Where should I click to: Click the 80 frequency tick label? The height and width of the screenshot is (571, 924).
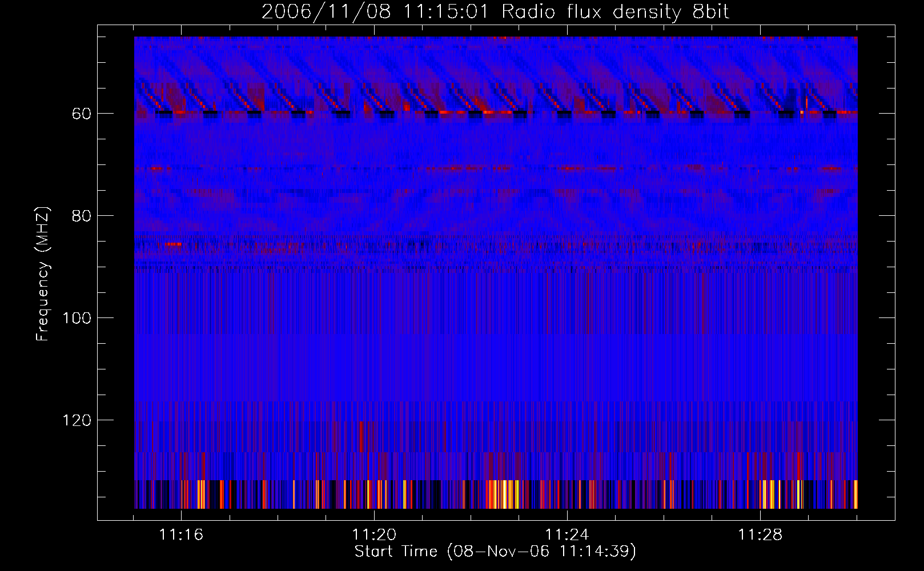[x=82, y=216]
